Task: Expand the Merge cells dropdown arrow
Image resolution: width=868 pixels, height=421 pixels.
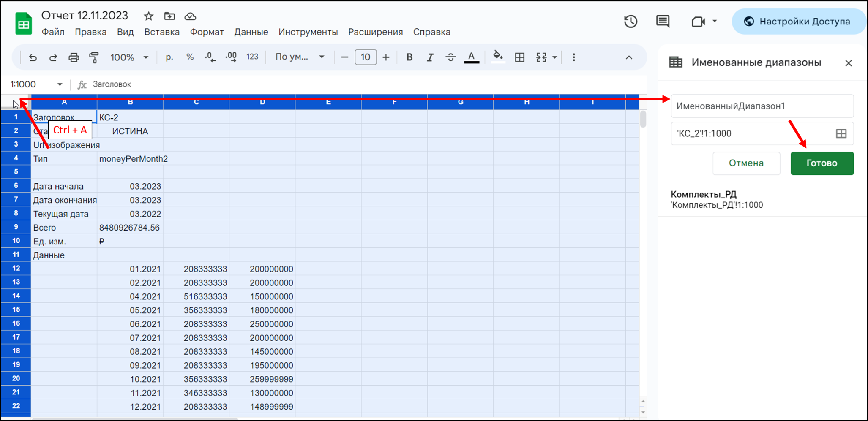Action: 555,57
